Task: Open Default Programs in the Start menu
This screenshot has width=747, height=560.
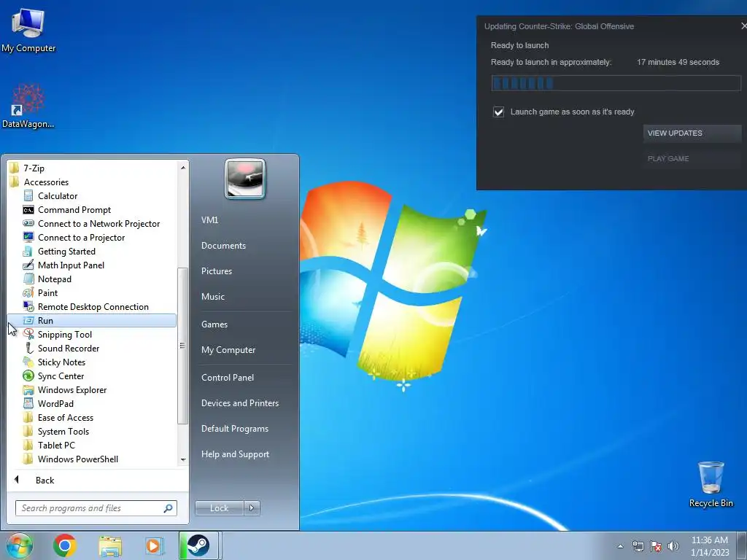Action: pos(234,429)
